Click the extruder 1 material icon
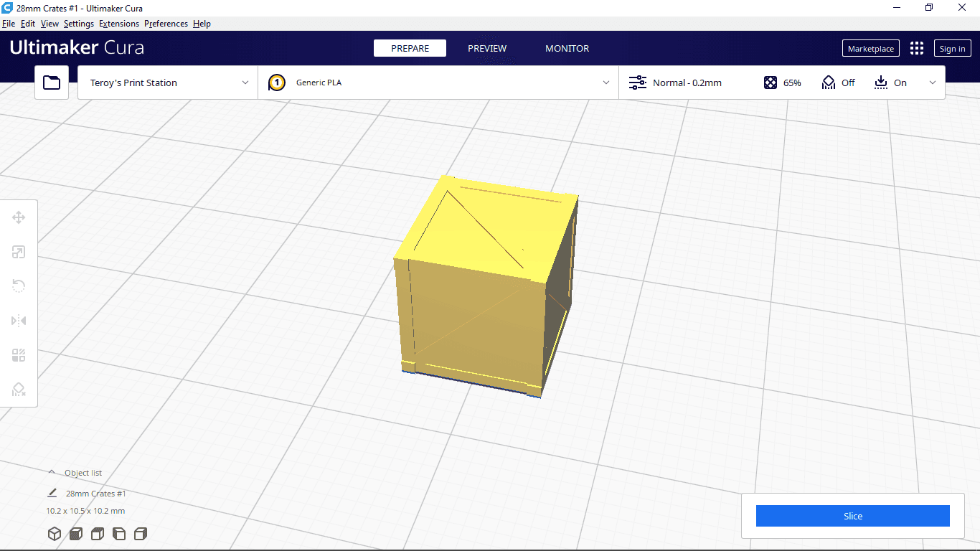This screenshot has height=551, width=980. (x=276, y=83)
